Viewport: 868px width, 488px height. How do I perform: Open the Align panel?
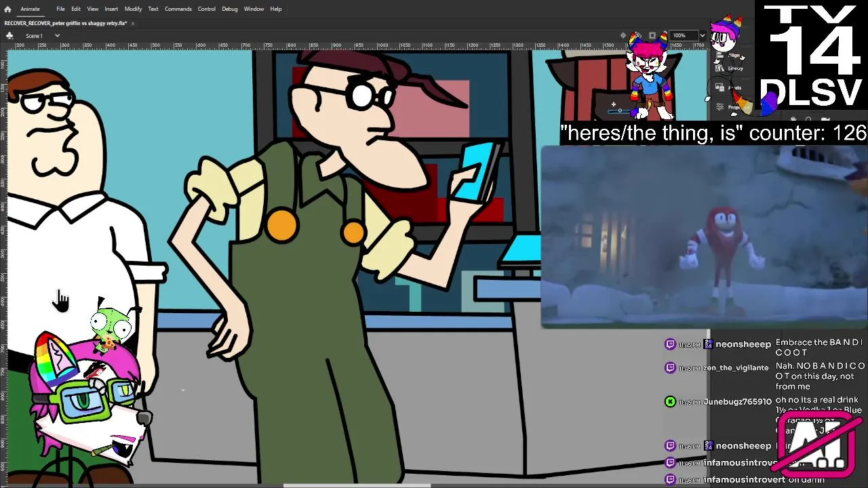tap(731, 56)
